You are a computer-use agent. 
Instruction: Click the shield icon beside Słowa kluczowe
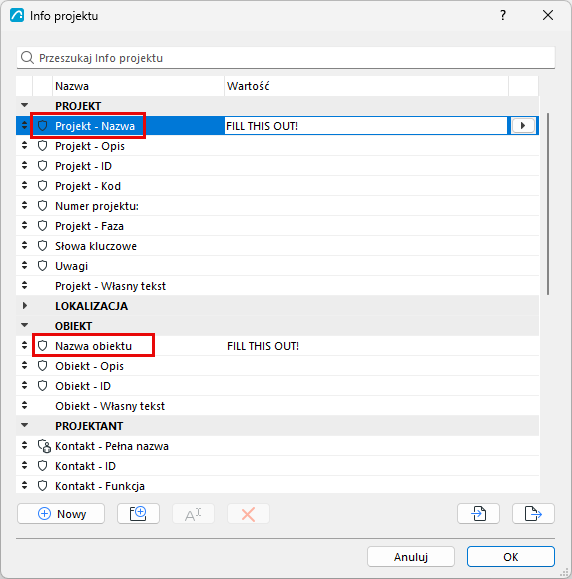coord(42,246)
